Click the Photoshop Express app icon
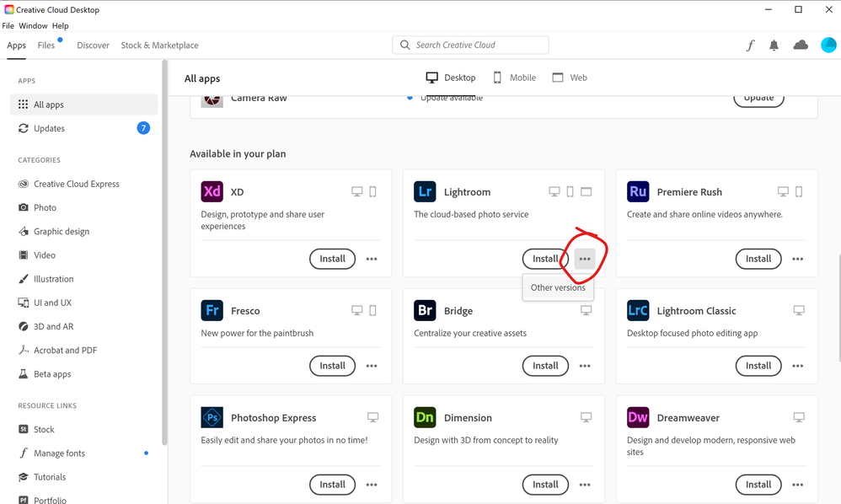 pyautogui.click(x=212, y=417)
